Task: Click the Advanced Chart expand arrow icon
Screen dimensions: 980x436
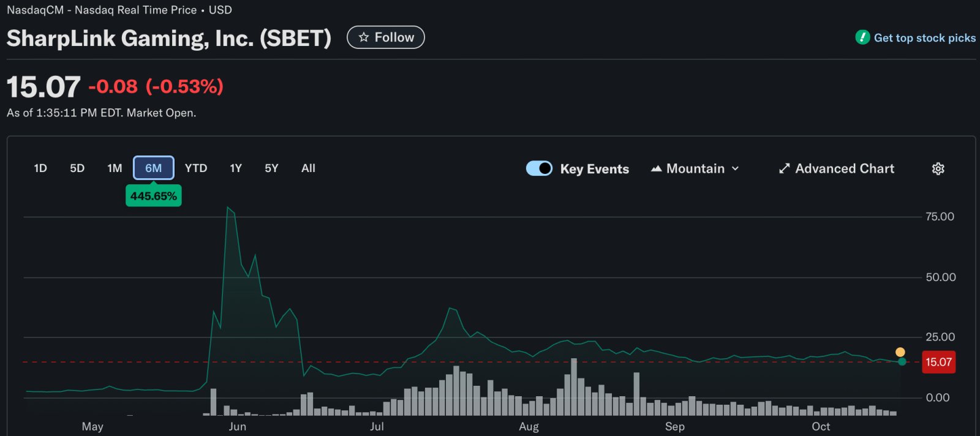Action: click(784, 169)
